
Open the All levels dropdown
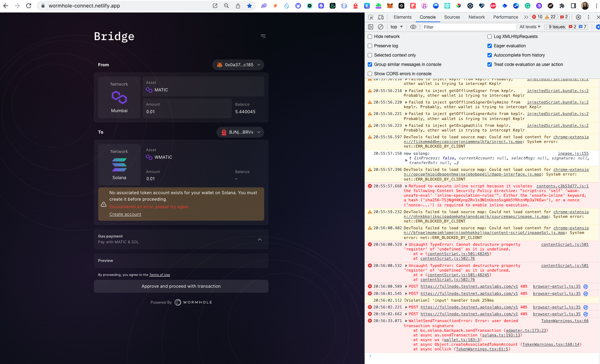(530, 27)
